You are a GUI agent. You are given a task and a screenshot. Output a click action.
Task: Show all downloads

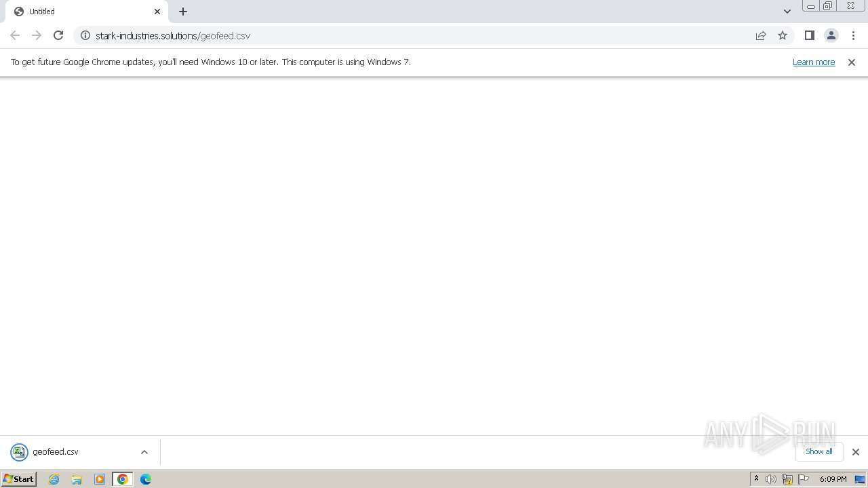click(819, 451)
